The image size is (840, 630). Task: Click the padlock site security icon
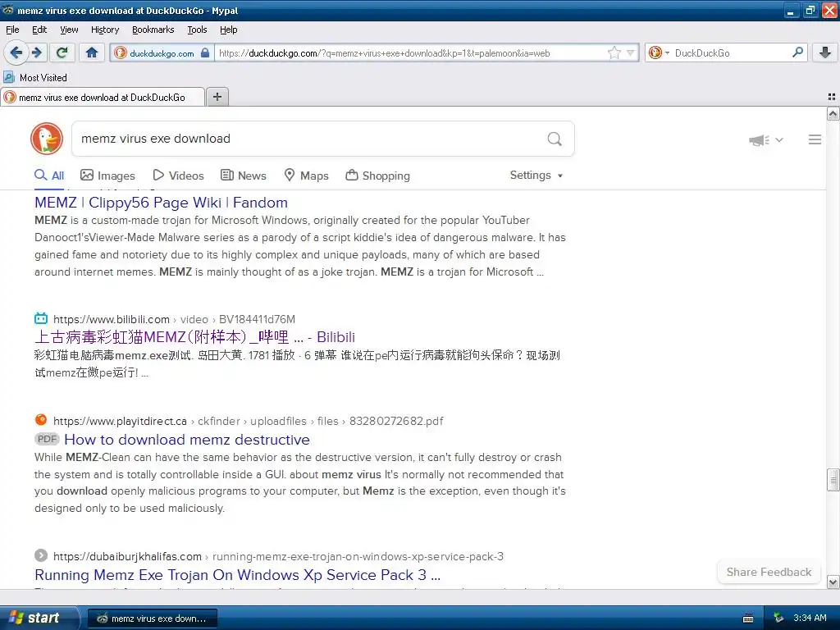point(204,52)
